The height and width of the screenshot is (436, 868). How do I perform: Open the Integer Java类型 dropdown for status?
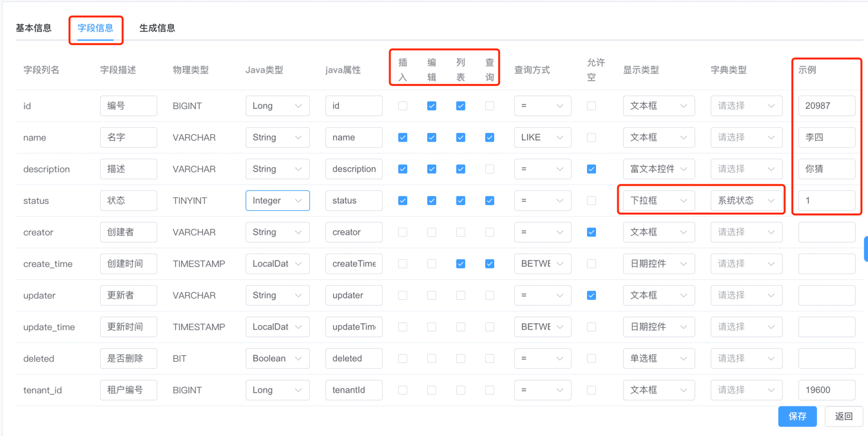[x=277, y=200]
